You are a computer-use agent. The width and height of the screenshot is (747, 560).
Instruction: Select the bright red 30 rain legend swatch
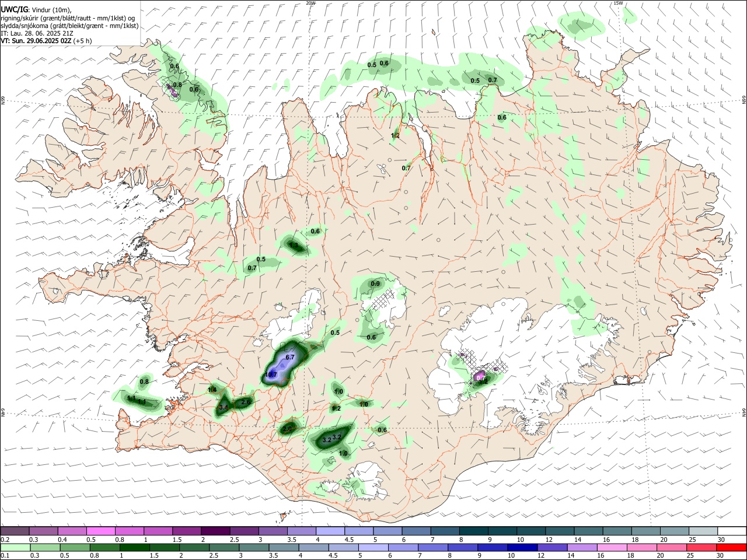731,548
